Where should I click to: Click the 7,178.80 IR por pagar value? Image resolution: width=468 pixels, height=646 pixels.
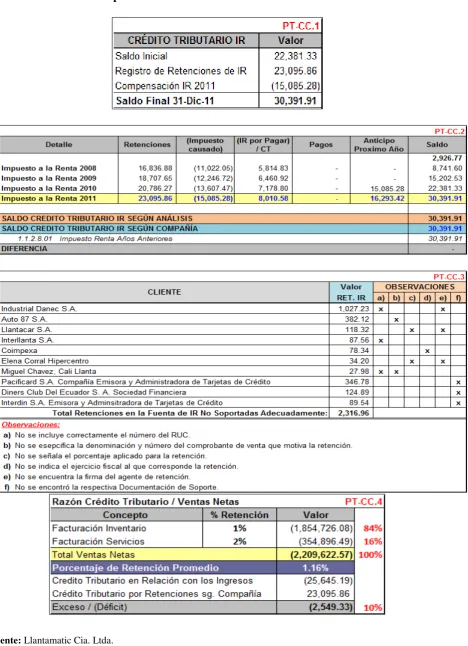pyautogui.click(x=273, y=188)
